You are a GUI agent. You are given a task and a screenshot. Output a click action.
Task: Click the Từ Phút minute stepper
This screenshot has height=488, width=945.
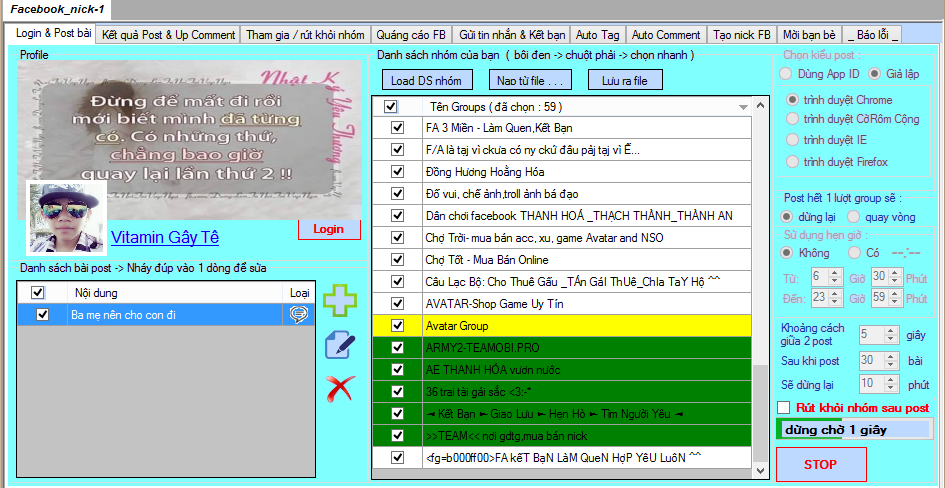point(897,277)
